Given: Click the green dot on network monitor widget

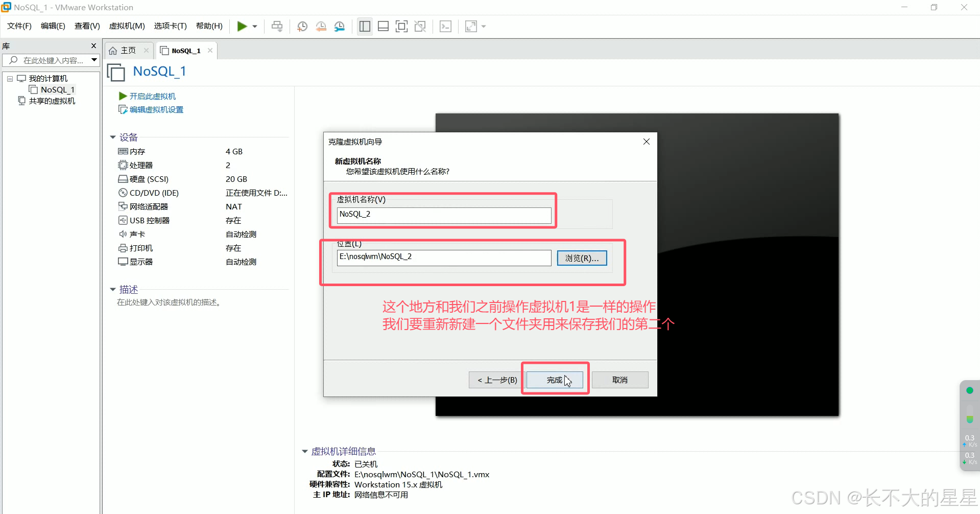Looking at the screenshot, I should [x=970, y=390].
